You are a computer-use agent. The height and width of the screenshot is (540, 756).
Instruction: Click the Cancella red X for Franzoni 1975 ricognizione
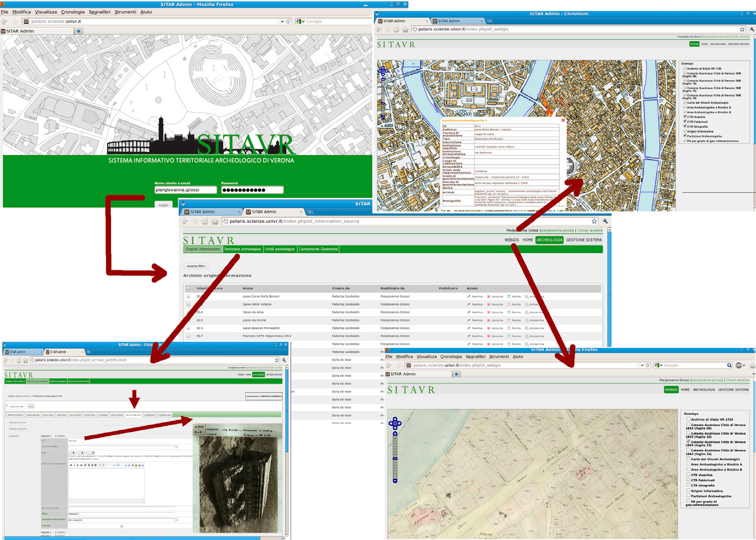[489, 336]
